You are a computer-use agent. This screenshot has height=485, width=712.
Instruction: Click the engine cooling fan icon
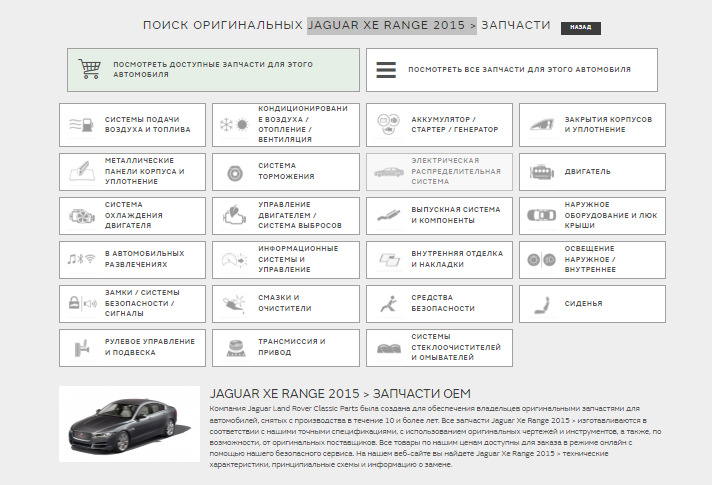click(82, 216)
